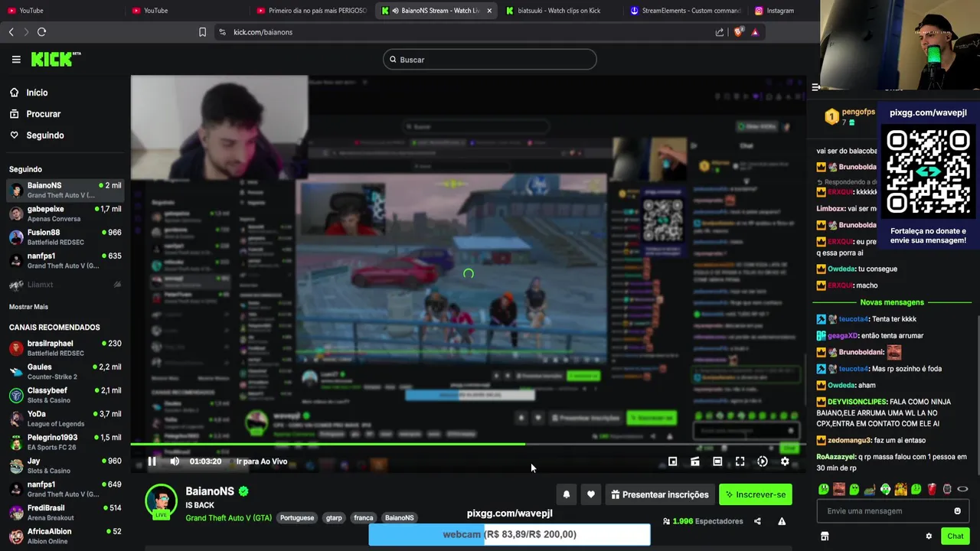Click the Inscrever-se subscribe button

click(x=756, y=494)
